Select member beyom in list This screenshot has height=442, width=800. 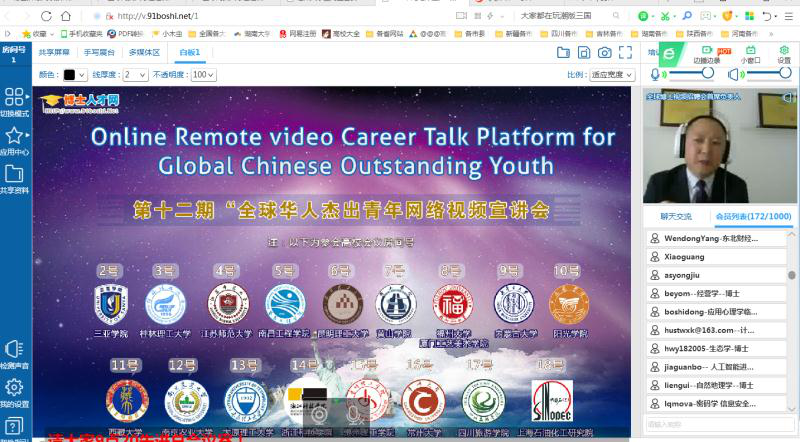click(x=716, y=293)
